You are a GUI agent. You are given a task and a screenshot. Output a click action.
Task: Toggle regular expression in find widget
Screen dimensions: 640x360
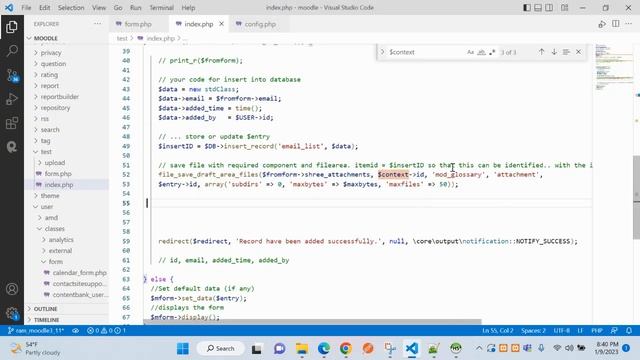pos(492,52)
